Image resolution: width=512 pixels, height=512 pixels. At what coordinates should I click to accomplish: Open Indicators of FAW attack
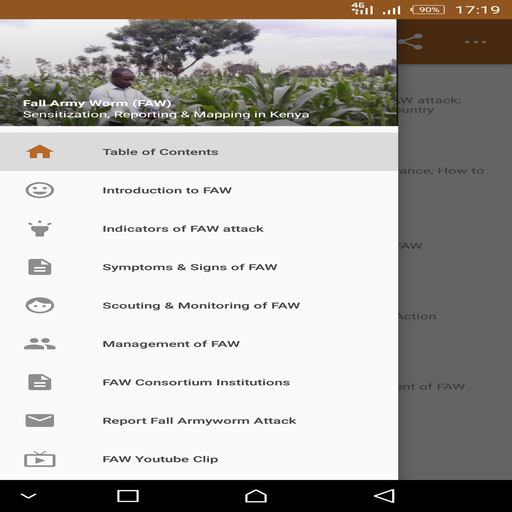tap(199, 228)
